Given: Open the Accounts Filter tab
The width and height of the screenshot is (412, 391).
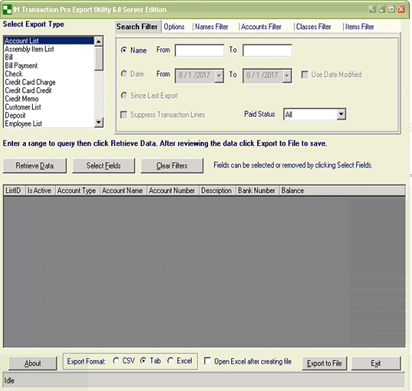Looking at the screenshot, I should (x=261, y=27).
